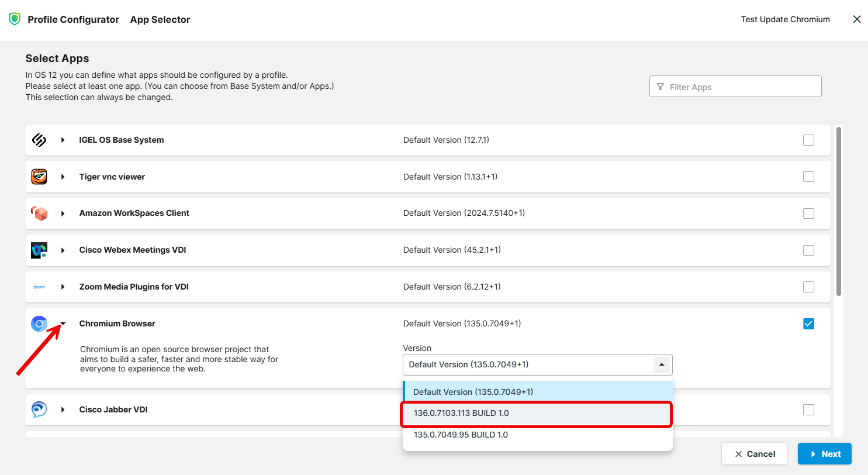Uncheck the Chromium Browser selection
868x475 pixels.
click(x=808, y=323)
